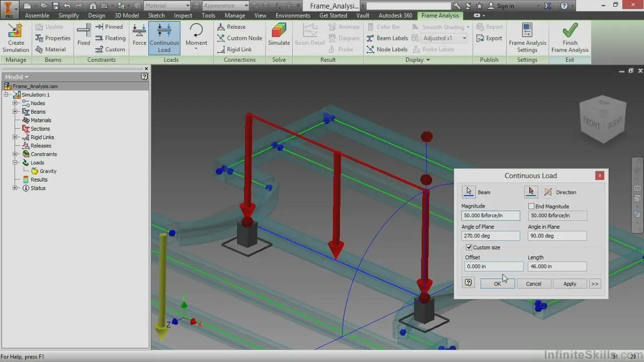The width and height of the screenshot is (644, 362).
Task: Expand the dialog with the >> button
Action: coord(595,284)
